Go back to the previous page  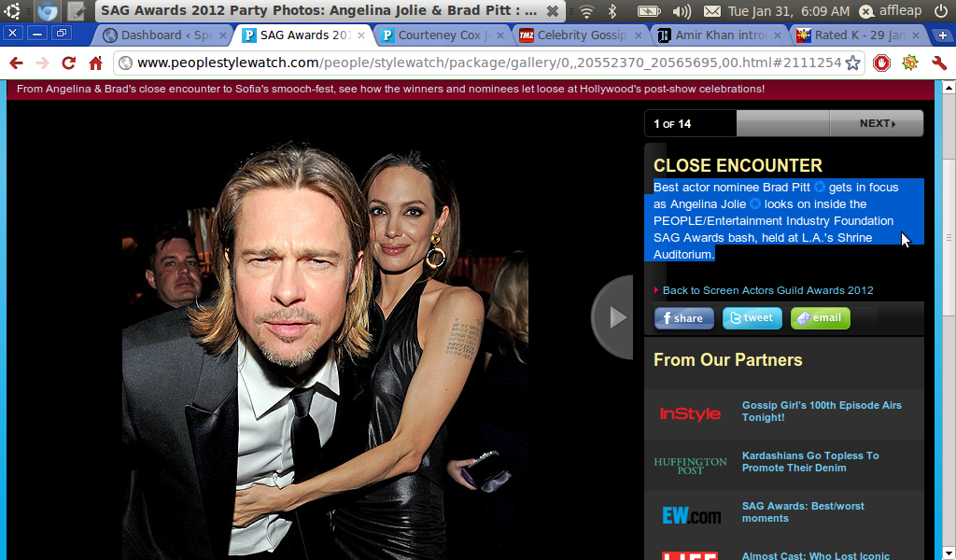(x=17, y=63)
